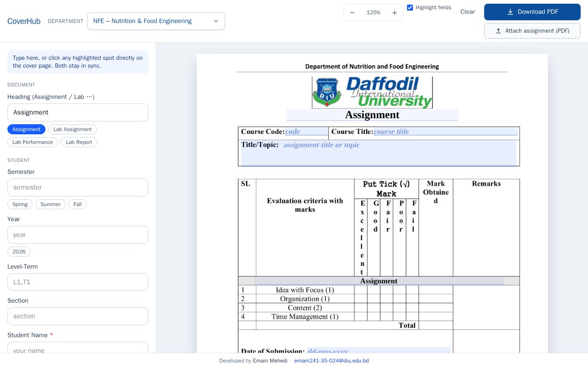This screenshot has height=368, width=588.
Task: Click the upload icon beside Attach assignment
Action: [498, 31]
